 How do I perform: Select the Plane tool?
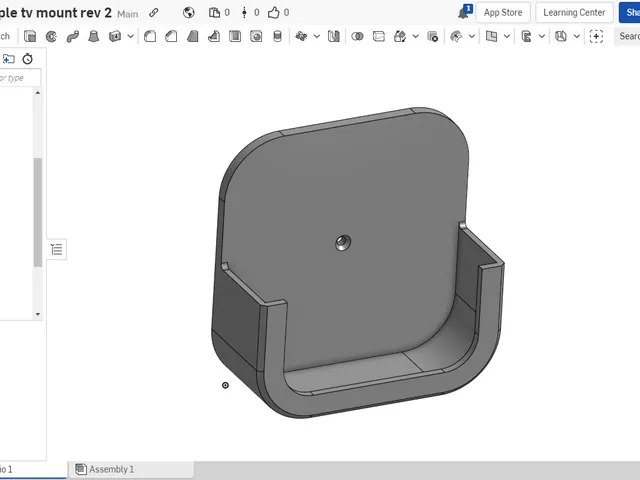pos(491,36)
